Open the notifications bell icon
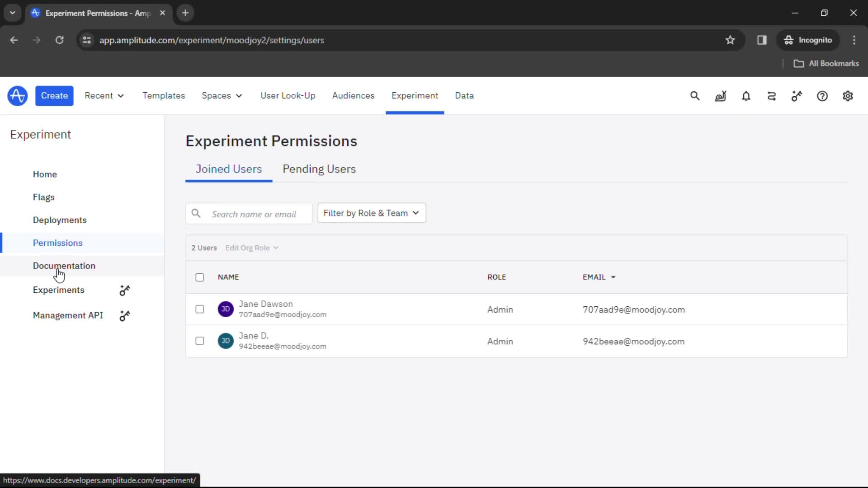This screenshot has height=488, width=868. tap(746, 96)
